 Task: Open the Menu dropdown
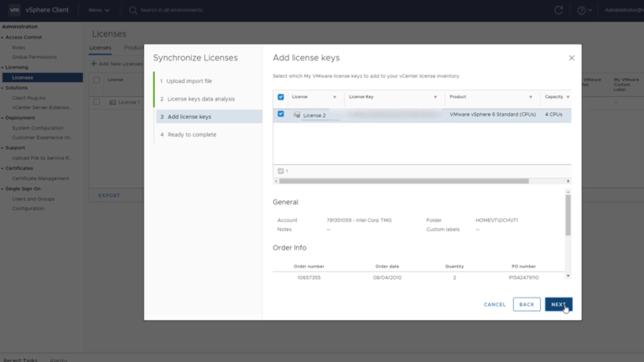[x=99, y=10]
